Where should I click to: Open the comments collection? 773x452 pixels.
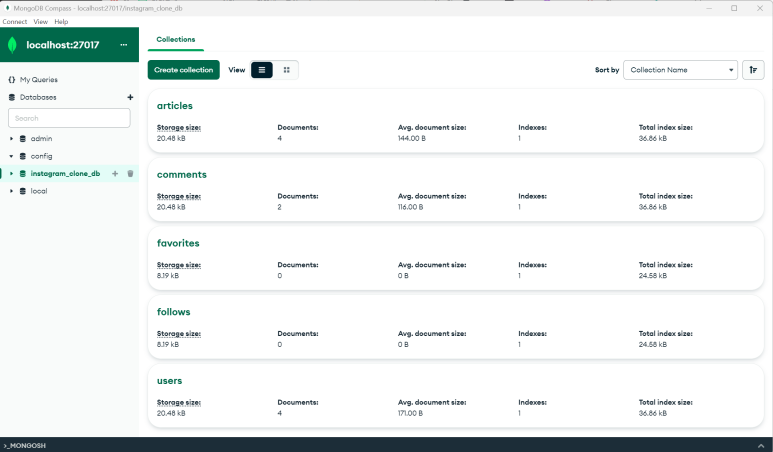click(181, 174)
